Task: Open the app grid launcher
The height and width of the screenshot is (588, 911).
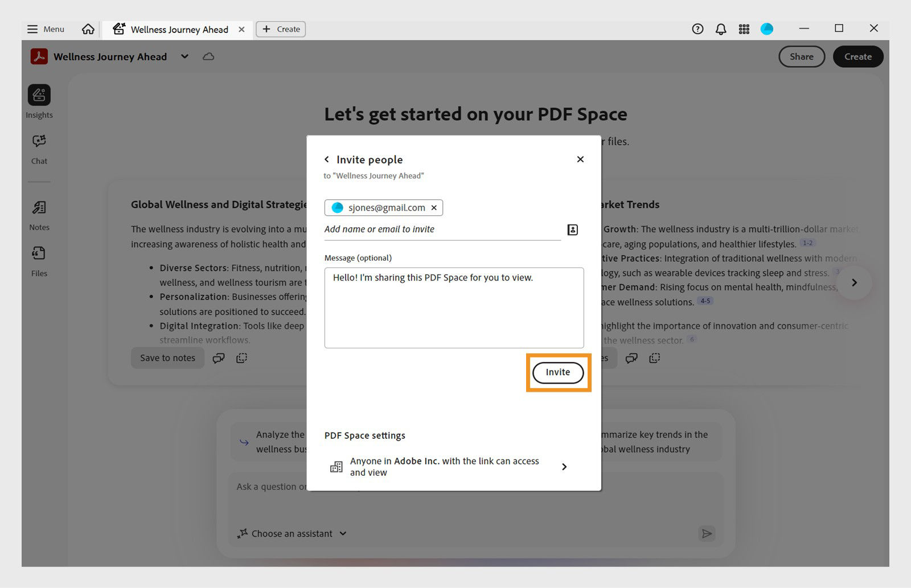Action: 744,29
